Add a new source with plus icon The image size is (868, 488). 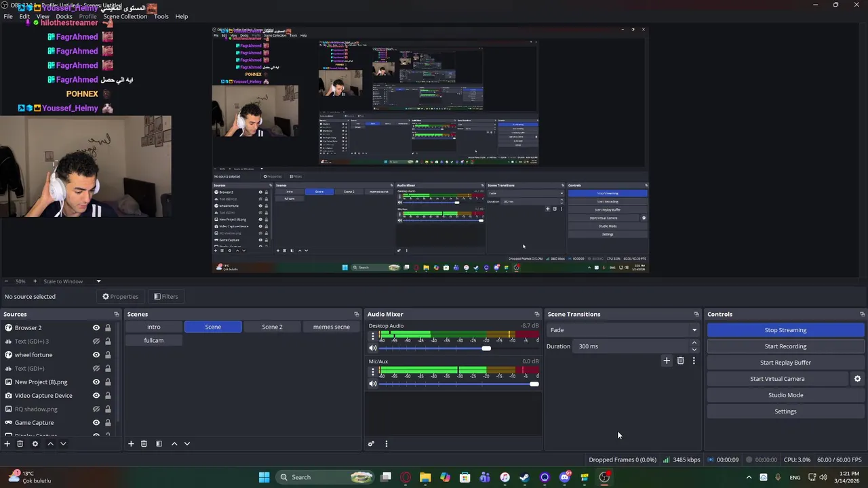pyautogui.click(x=7, y=444)
